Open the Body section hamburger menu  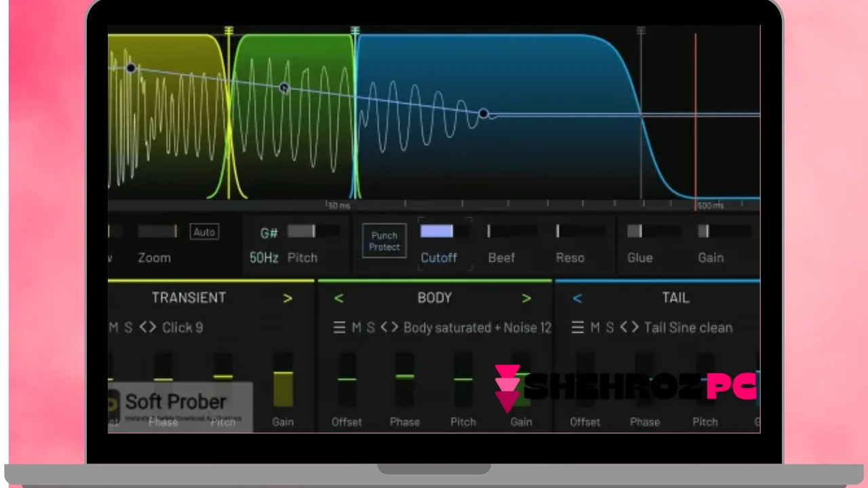[x=340, y=328]
